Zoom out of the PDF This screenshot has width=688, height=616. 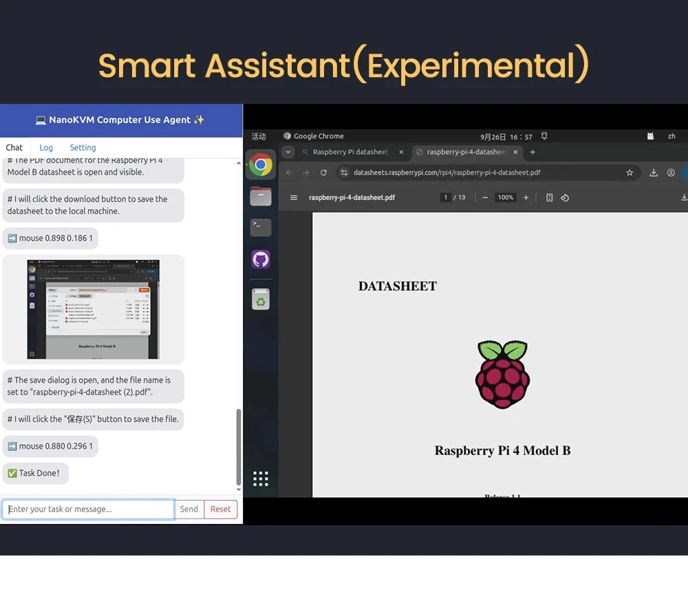coord(485,198)
